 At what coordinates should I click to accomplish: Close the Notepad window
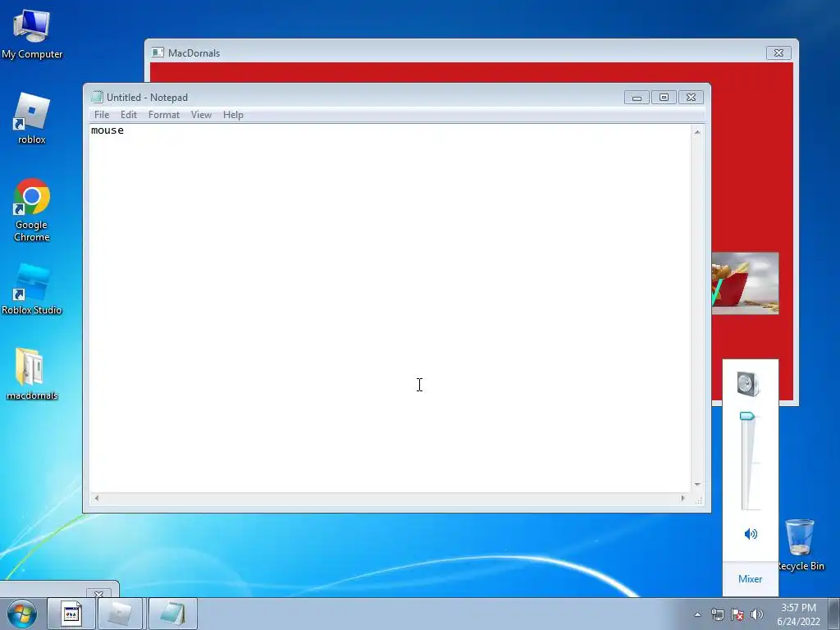point(691,98)
